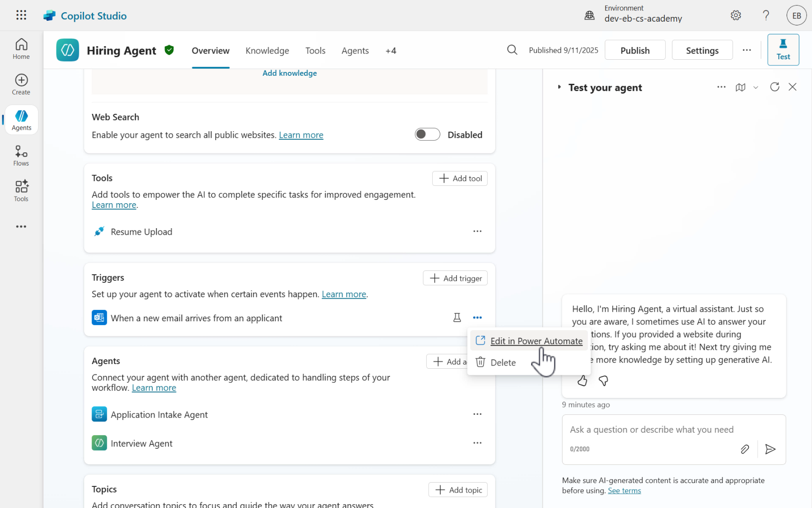The height and width of the screenshot is (508, 812).
Task: Switch to the Knowledge tab
Action: pyautogui.click(x=267, y=51)
